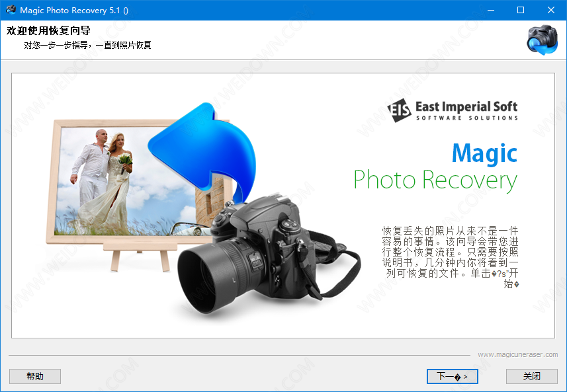
Task: Minimize the Magic Photo Recovery window
Action: (x=490, y=10)
